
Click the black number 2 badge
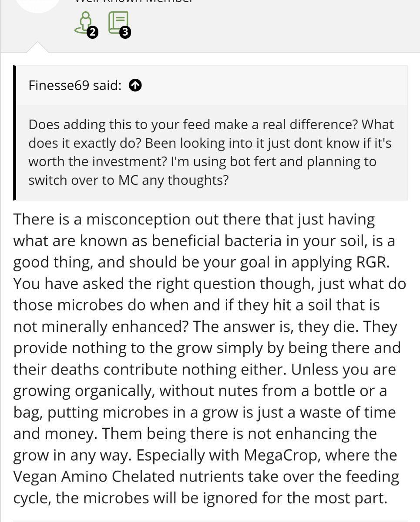click(x=92, y=32)
